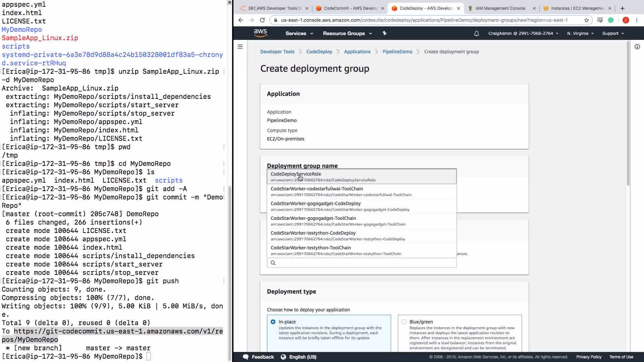Switch to CodeCommit browser tab
The image size is (644, 362).
pyautogui.click(x=350, y=8)
